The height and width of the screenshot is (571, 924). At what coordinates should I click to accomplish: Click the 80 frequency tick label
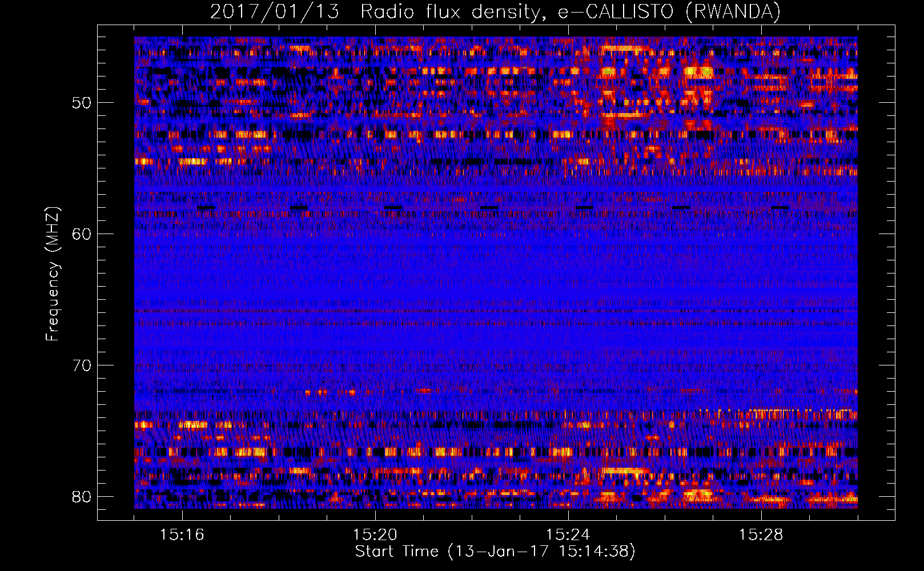click(82, 496)
